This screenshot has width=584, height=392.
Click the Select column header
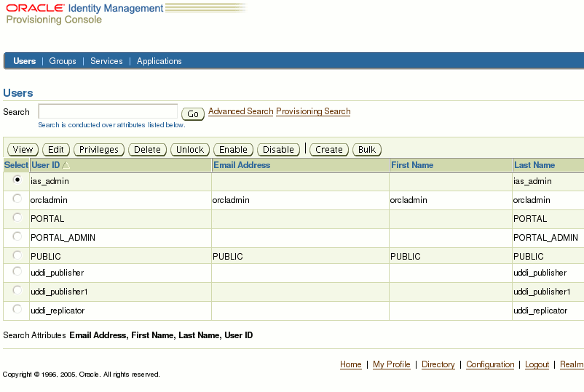16,165
